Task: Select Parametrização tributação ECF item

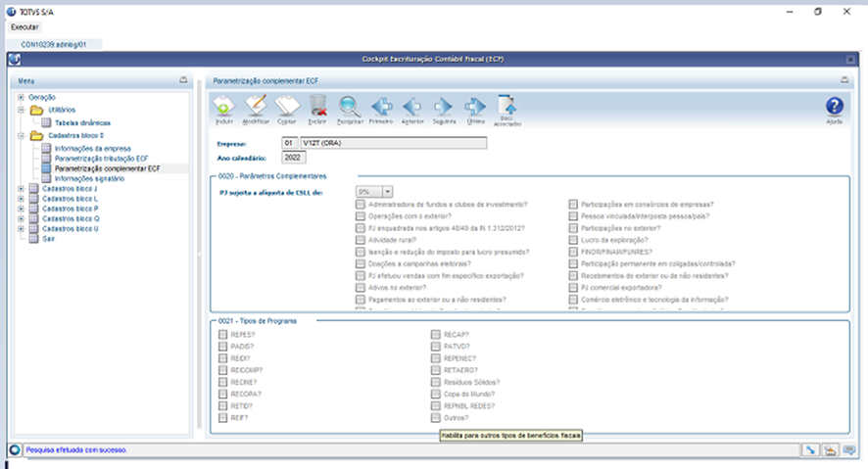Action: pos(101,159)
